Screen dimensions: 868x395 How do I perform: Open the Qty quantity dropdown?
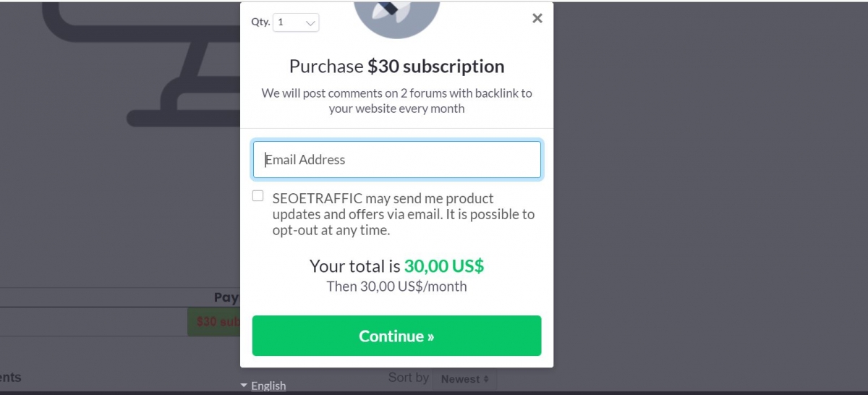(296, 22)
